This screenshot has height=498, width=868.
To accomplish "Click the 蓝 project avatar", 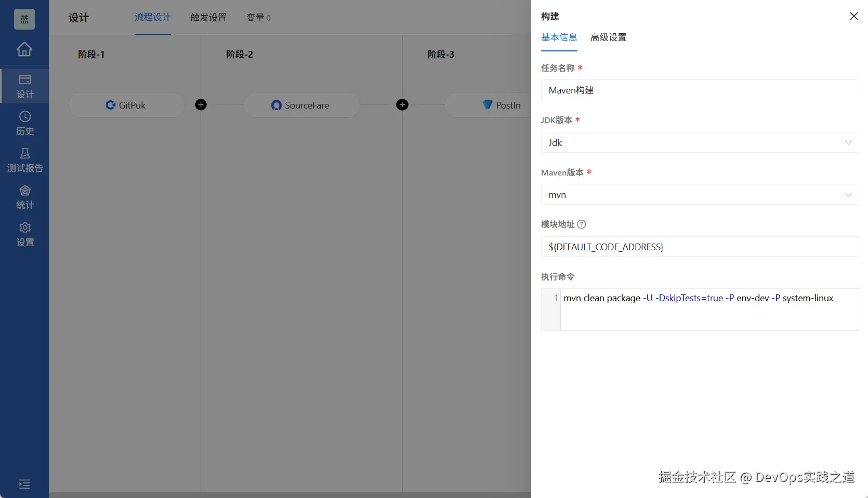I will click(24, 19).
